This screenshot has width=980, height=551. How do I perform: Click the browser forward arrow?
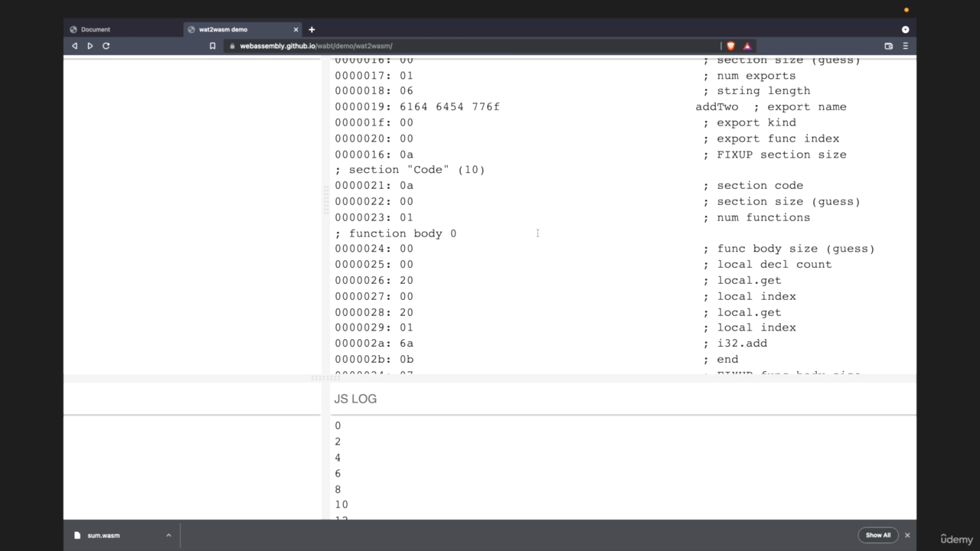[90, 46]
